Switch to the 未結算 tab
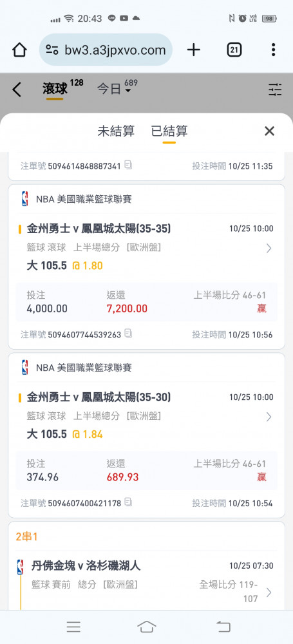The height and width of the screenshot is (644, 293). tap(116, 131)
